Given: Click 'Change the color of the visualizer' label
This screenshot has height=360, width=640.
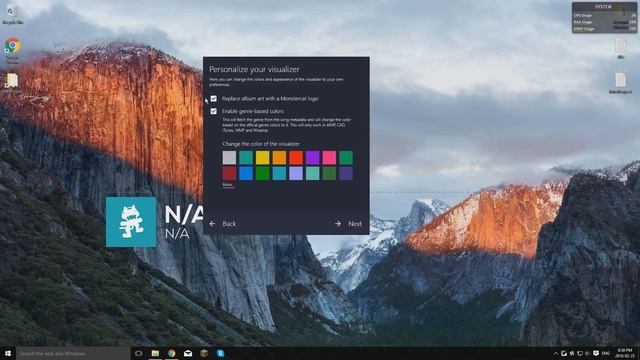Looking at the screenshot, I should tap(261, 144).
